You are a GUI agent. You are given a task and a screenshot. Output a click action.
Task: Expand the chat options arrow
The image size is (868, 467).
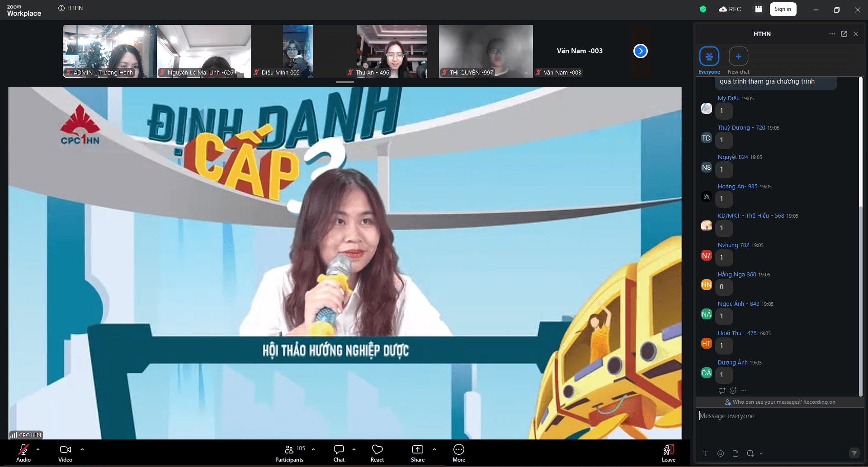tap(354, 449)
